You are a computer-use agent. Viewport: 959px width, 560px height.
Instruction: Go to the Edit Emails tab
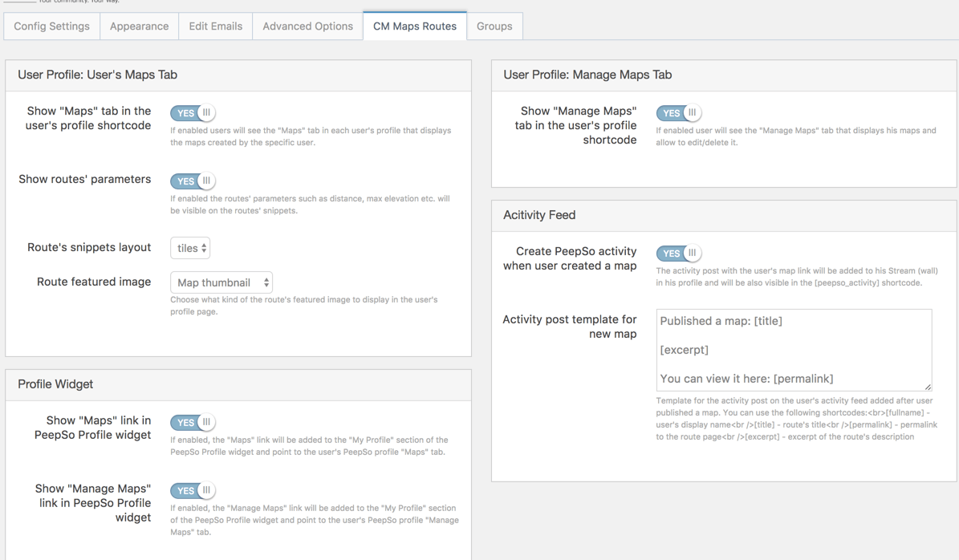point(215,26)
